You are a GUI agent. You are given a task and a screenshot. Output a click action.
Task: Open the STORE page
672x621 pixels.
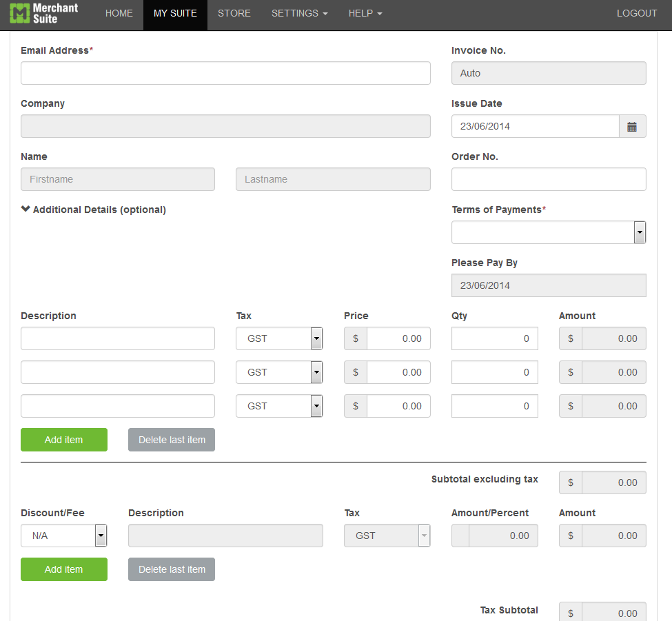click(234, 13)
